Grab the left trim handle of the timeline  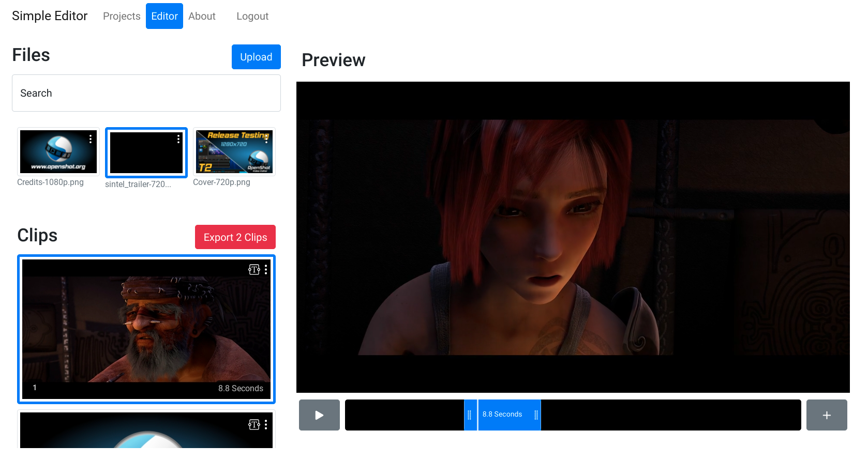coord(470,415)
